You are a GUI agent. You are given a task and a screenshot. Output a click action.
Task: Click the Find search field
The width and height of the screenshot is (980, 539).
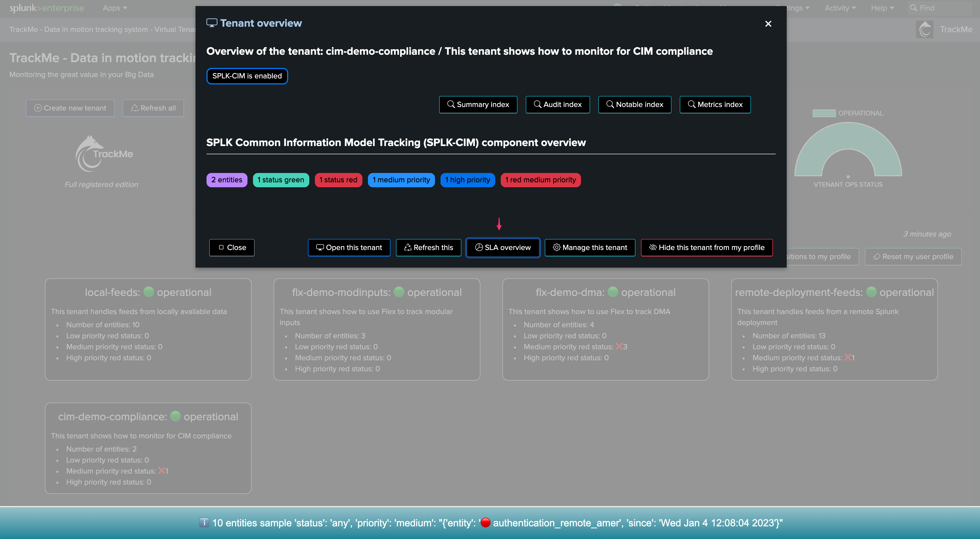point(940,8)
